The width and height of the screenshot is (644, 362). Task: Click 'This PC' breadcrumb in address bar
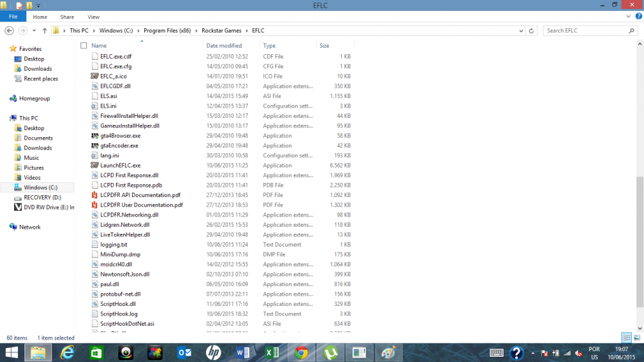coord(79,31)
